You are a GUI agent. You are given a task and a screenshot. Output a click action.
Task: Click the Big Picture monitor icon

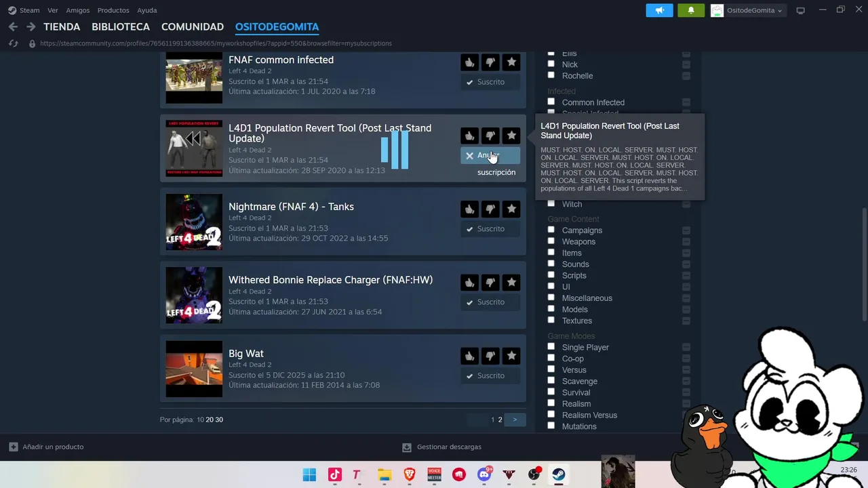tap(800, 10)
